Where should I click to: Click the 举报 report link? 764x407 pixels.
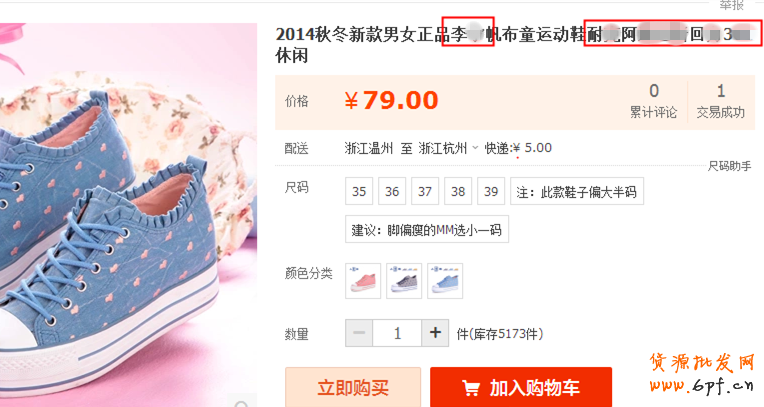click(x=732, y=5)
